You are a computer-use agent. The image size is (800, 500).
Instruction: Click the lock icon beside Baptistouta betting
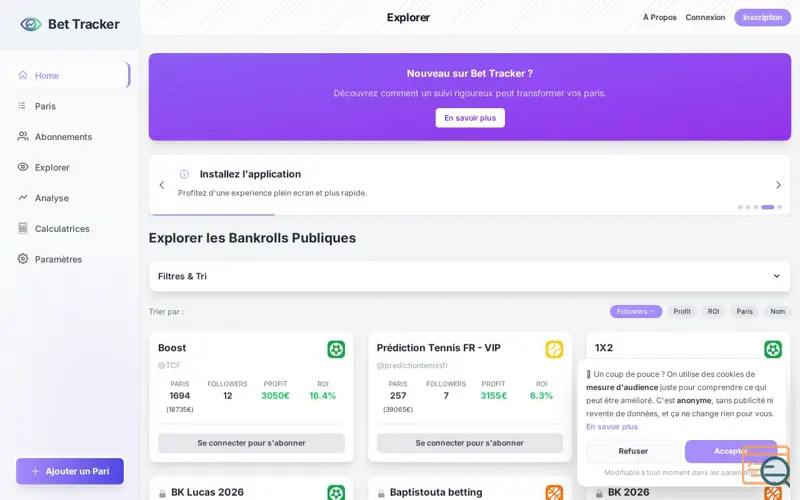[x=381, y=493]
